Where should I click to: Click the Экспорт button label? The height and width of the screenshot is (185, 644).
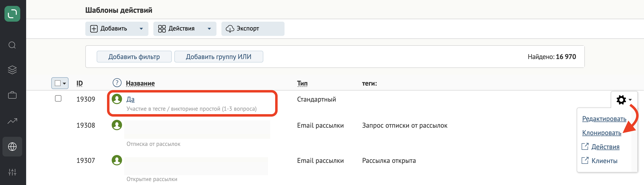(248, 29)
